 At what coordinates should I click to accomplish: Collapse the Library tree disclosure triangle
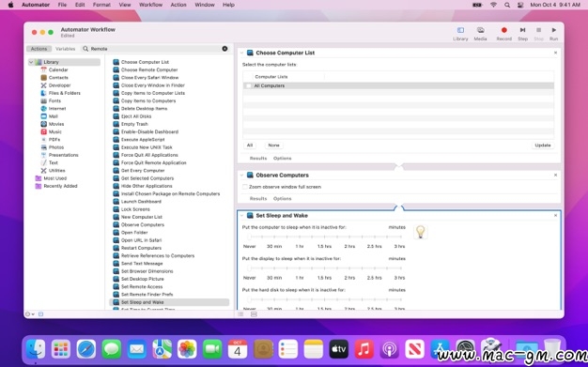[x=31, y=62]
